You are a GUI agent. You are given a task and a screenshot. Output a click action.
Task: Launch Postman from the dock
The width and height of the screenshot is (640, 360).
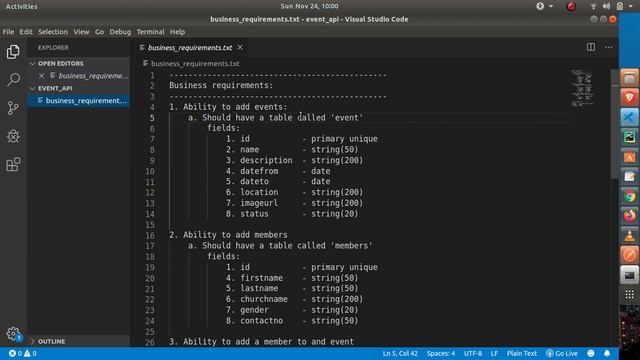coord(629,255)
